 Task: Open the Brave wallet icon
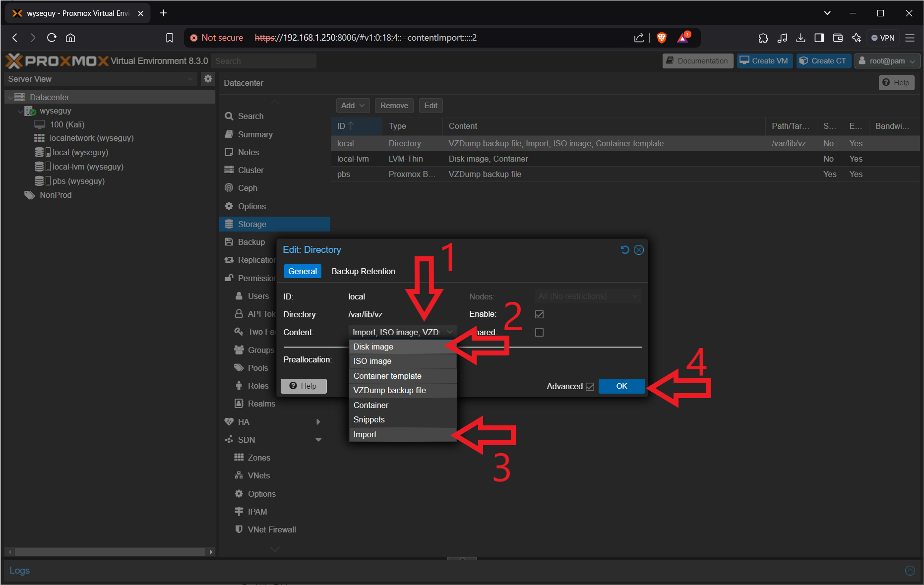click(838, 38)
